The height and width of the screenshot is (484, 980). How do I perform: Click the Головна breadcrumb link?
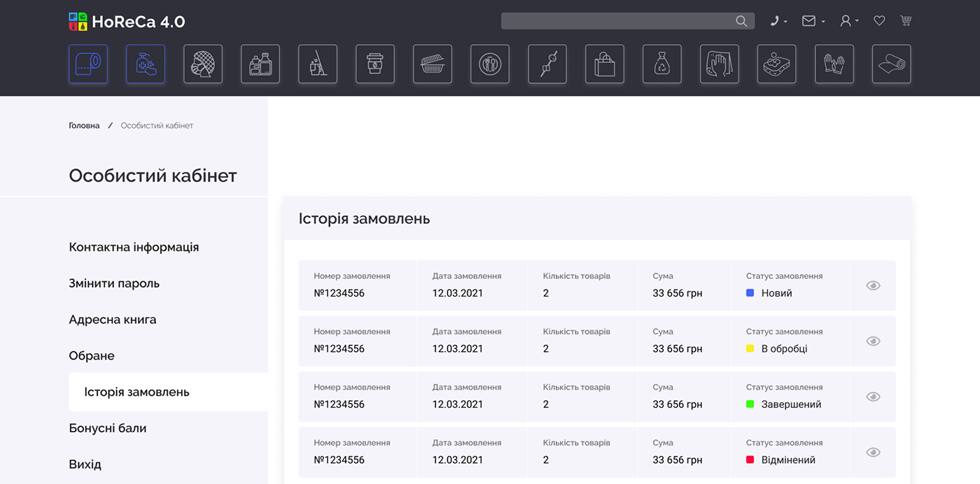pos(84,126)
